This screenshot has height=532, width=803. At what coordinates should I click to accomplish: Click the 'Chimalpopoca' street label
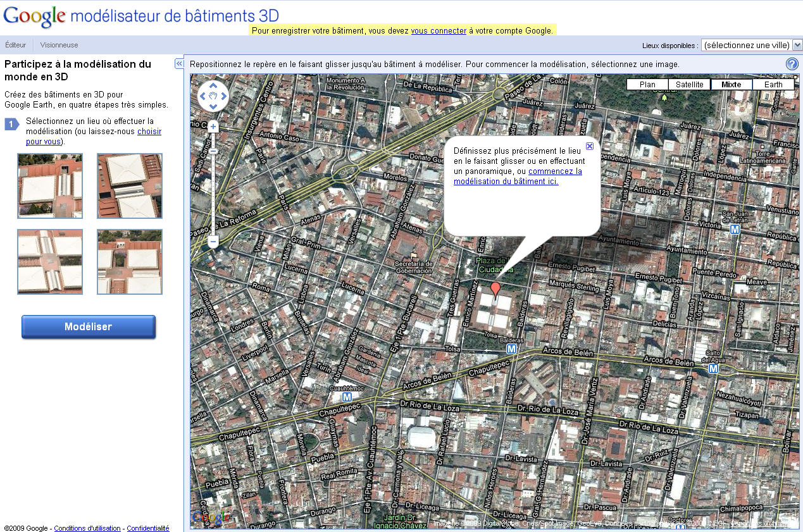[x=741, y=509]
